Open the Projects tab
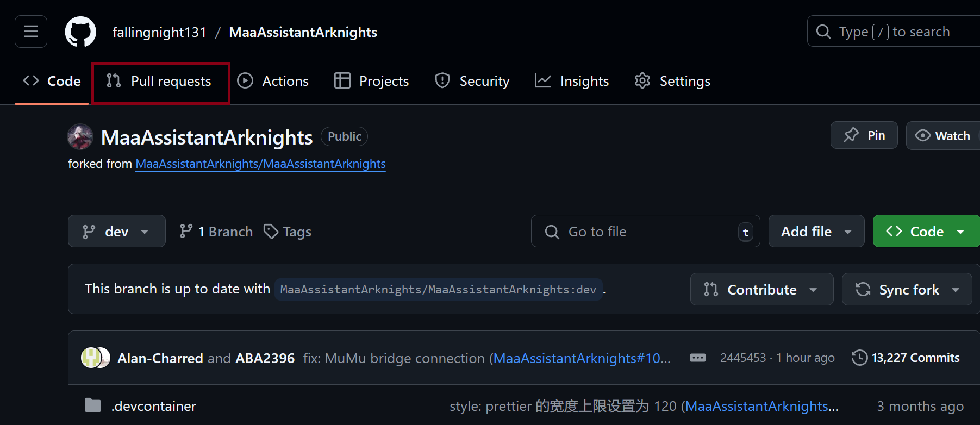The image size is (980, 425). 372,81
